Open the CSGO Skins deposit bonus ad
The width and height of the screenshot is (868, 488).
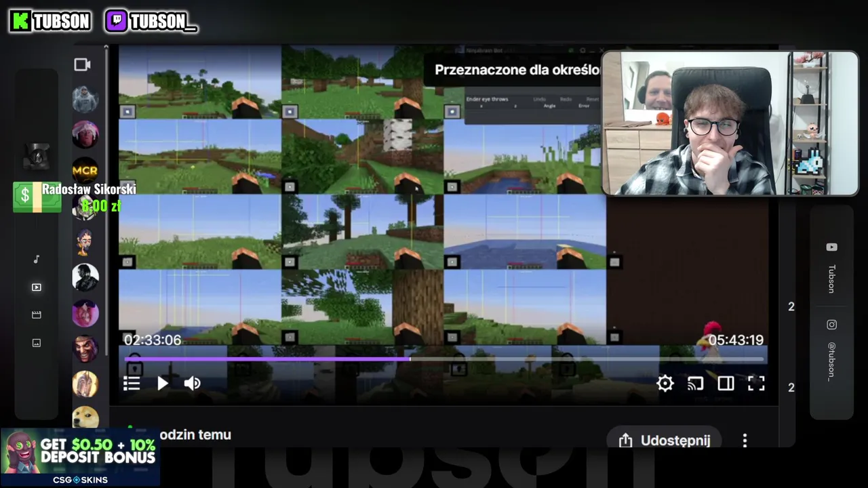(80, 457)
